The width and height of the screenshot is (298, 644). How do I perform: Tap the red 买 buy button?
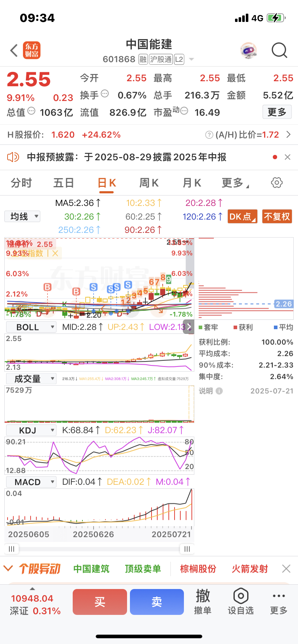(x=100, y=602)
